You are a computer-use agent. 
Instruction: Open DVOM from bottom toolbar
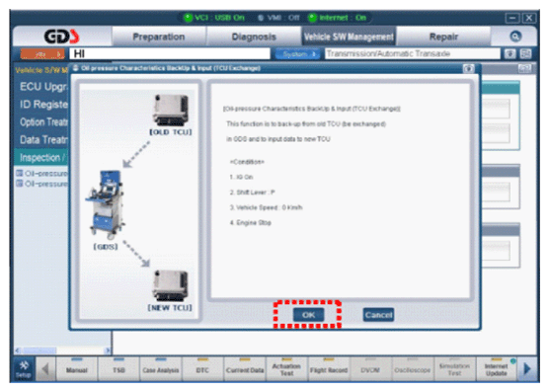click(x=370, y=369)
